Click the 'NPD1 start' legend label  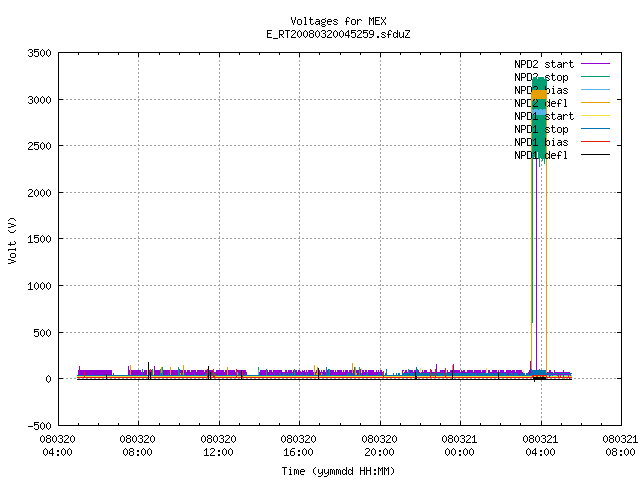544,116
